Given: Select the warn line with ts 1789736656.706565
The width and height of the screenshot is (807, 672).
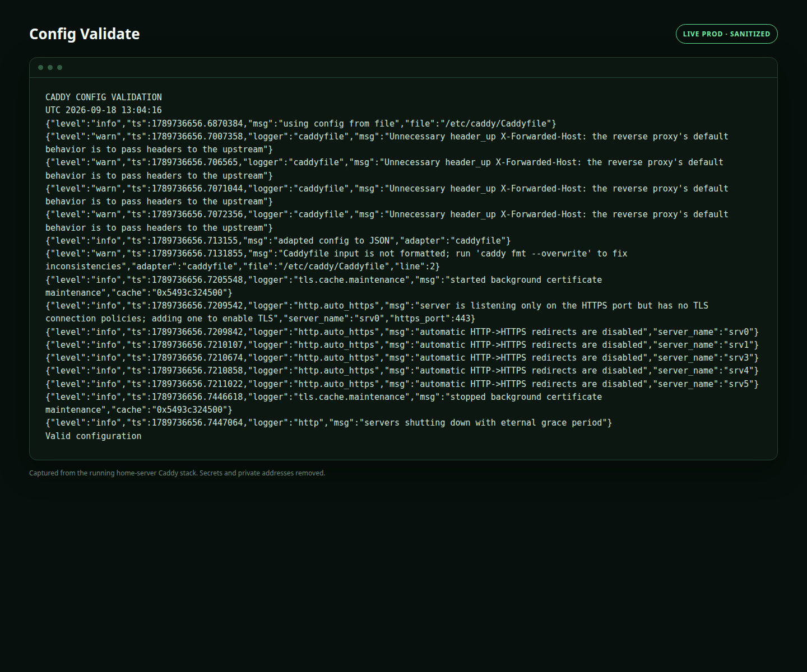Looking at the screenshot, I should pyautogui.click(x=384, y=169).
